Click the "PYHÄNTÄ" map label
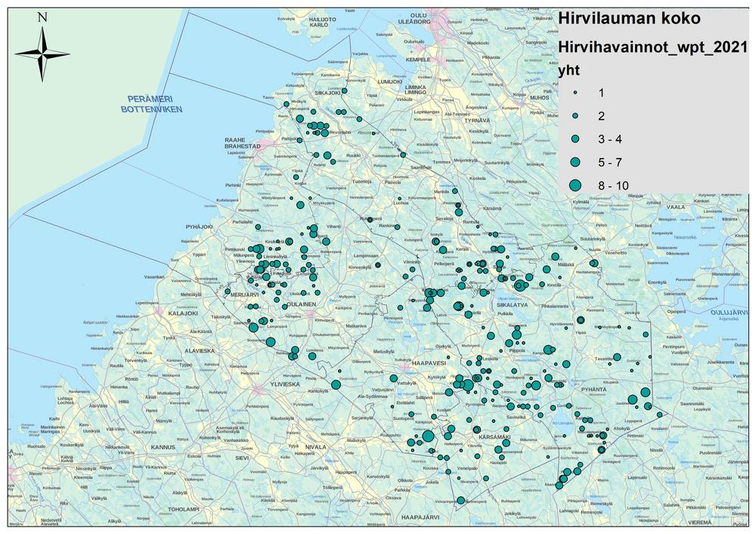 (594, 388)
